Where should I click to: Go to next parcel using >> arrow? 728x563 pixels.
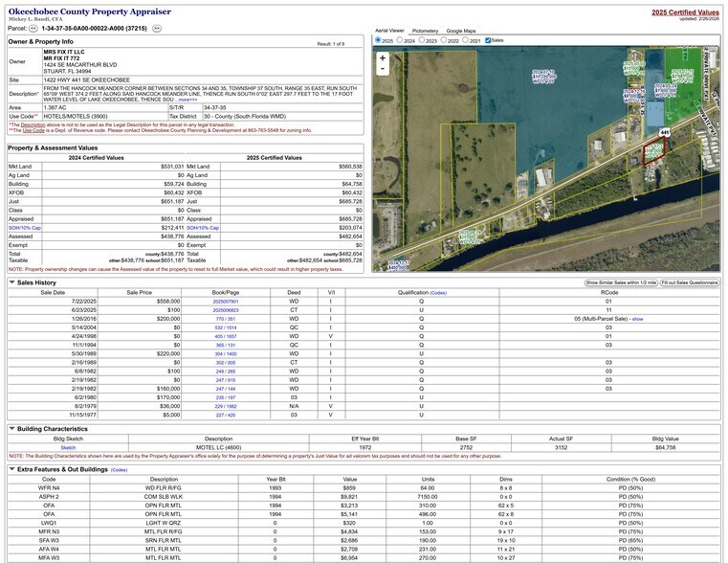click(x=157, y=29)
